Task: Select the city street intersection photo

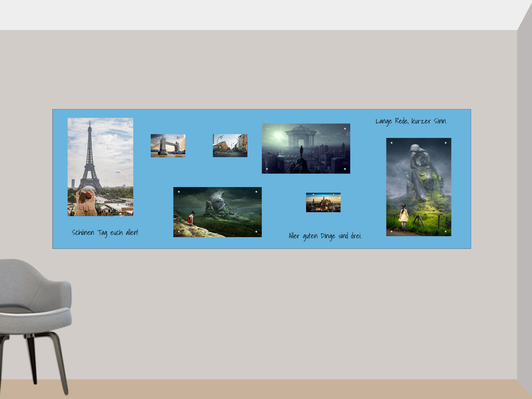Action: (x=230, y=146)
